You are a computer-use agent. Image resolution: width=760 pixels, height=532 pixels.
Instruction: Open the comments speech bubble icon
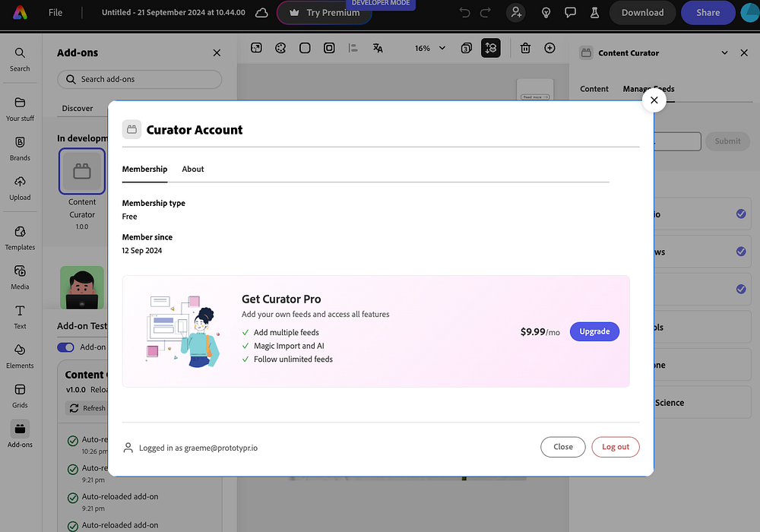(x=571, y=13)
